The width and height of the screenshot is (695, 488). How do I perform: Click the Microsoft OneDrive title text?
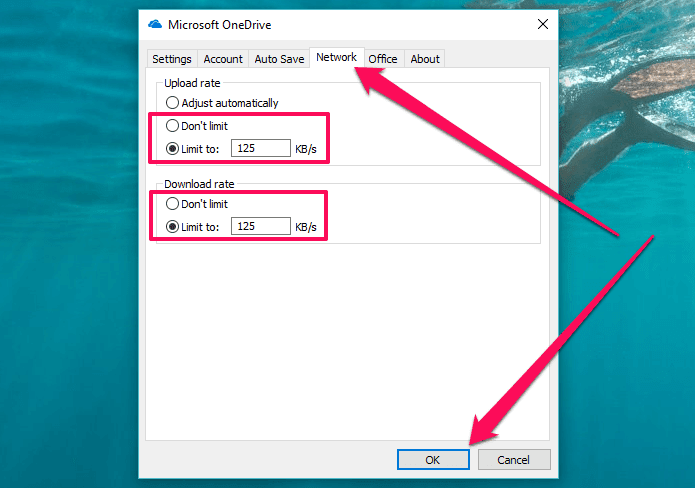click(x=219, y=25)
